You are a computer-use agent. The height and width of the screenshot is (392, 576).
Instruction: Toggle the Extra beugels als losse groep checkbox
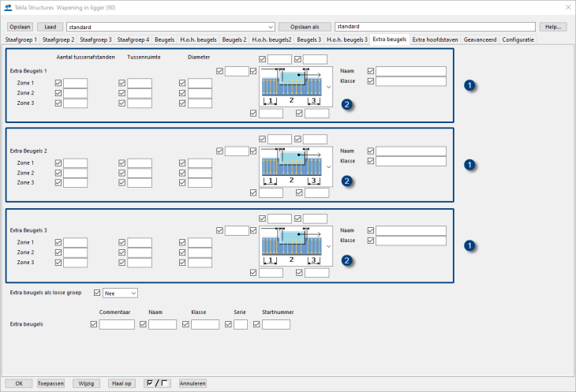pos(98,293)
